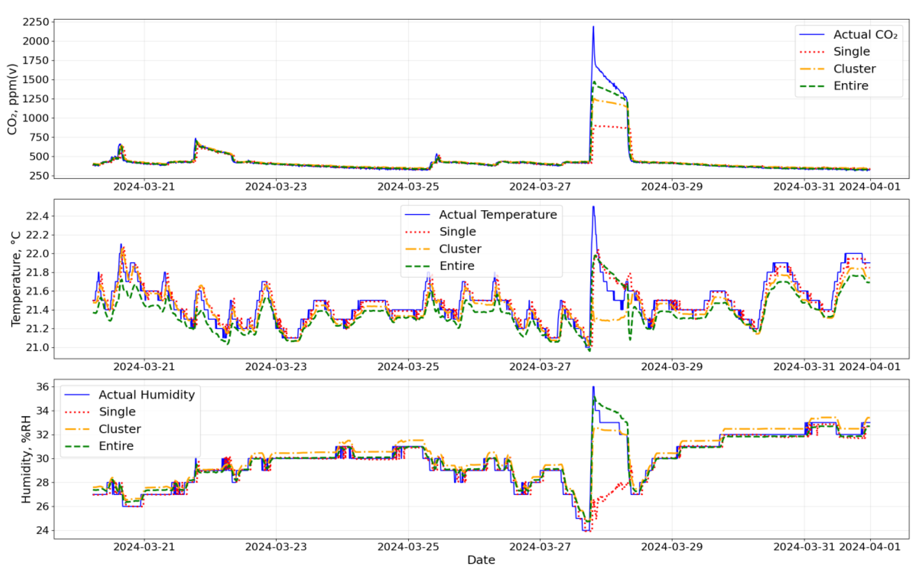Screen dimensions: 924x573
Task: Click the 36 tick on the humidity axis
Action: pos(43,387)
